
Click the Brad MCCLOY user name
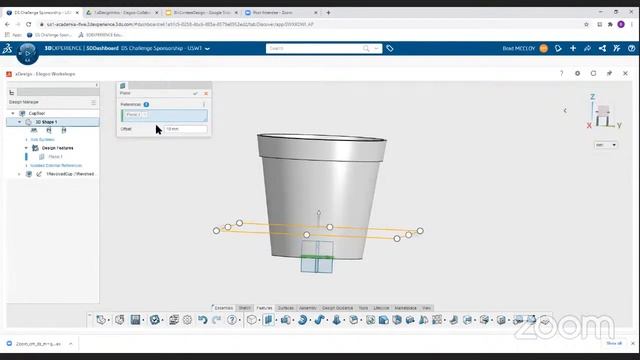[x=518, y=49]
